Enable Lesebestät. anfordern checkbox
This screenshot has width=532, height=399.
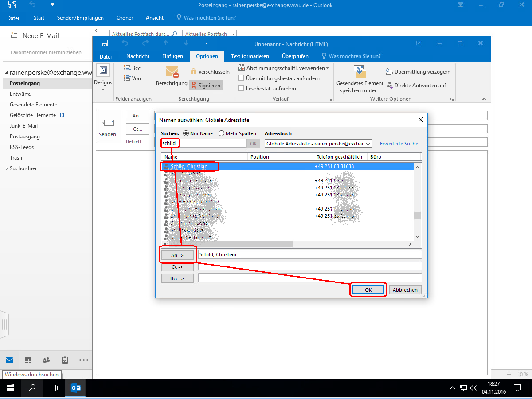click(241, 88)
